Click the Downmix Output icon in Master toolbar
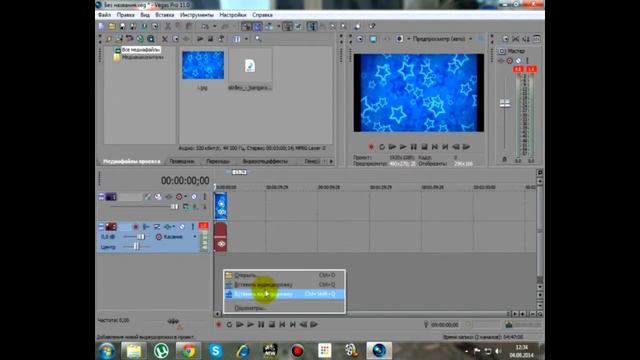Image resolution: width=640 pixels, height=360 pixels. click(516, 39)
